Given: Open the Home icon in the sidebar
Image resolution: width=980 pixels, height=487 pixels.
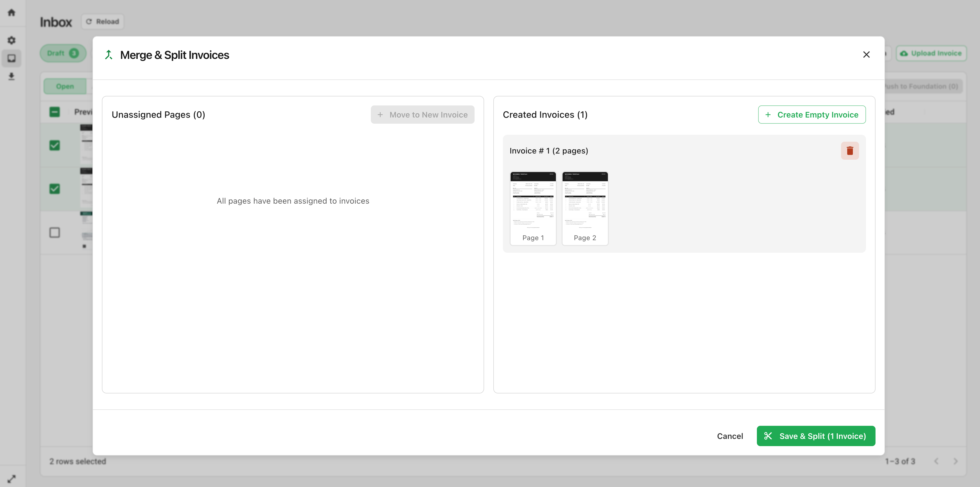Looking at the screenshot, I should [x=11, y=13].
